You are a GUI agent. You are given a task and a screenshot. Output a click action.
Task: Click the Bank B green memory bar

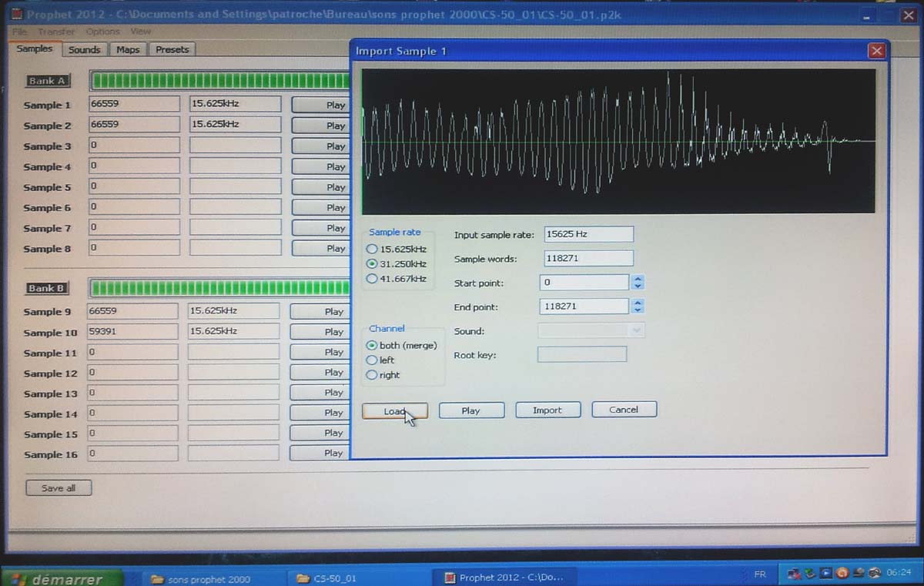coord(219,288)
